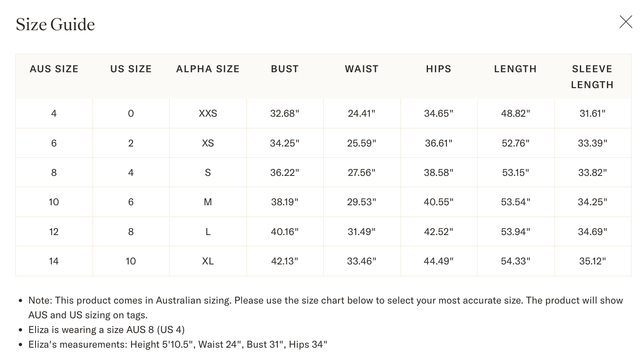Click the WAIST column header
The height and width of the screenshot is (364, 642).
pos(361,69)
